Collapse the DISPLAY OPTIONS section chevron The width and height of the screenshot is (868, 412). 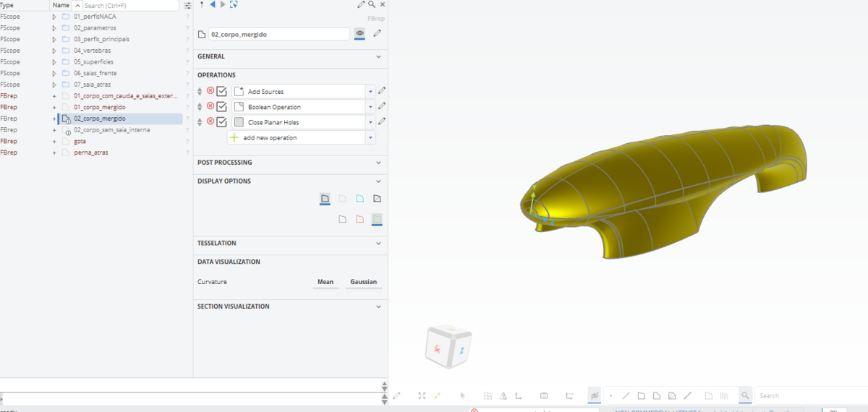[x=378, y=181]
